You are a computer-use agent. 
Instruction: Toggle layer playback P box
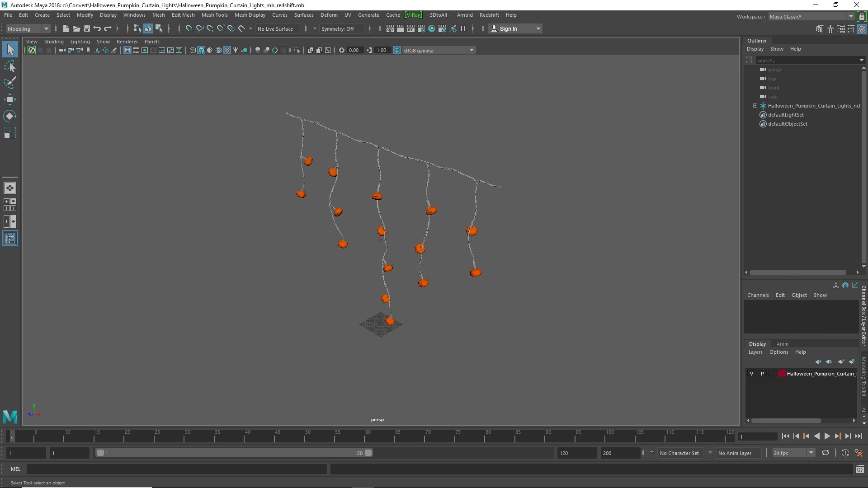(762, 374)
